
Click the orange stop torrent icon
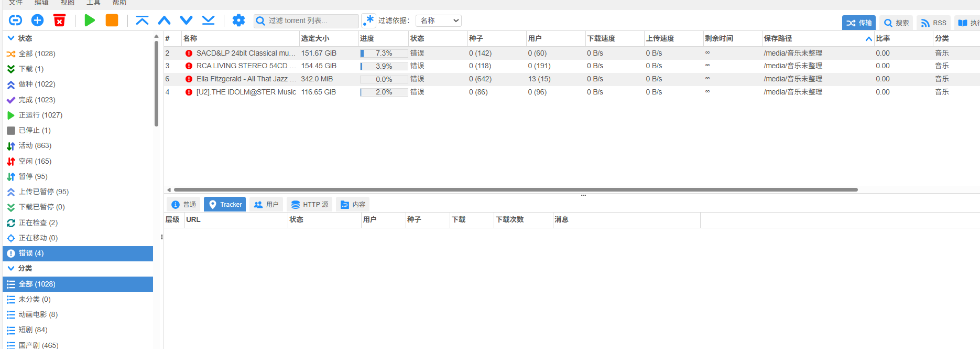(x=112, y=20)
